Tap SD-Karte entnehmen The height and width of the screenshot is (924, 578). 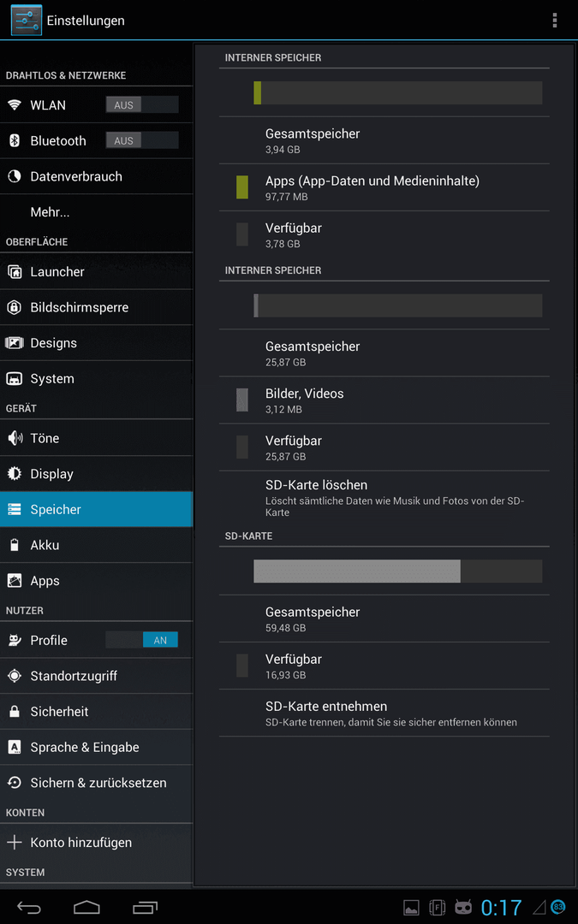(x=384, y=713)
